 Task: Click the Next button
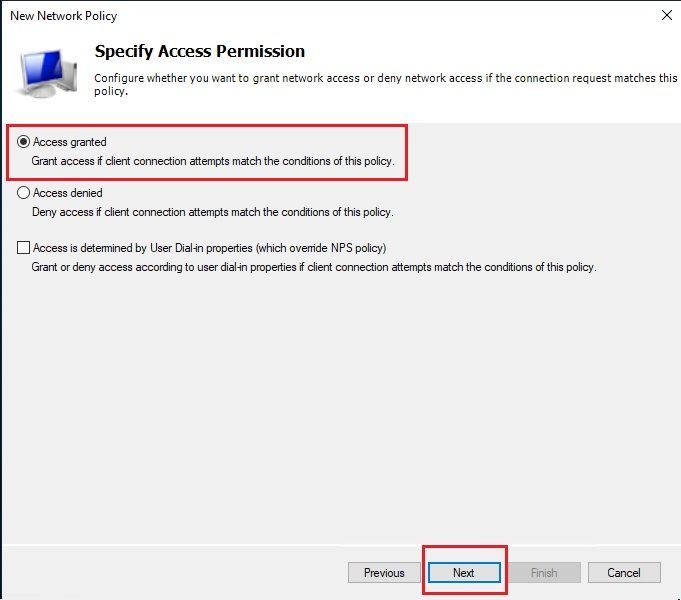tap(464, 573)
